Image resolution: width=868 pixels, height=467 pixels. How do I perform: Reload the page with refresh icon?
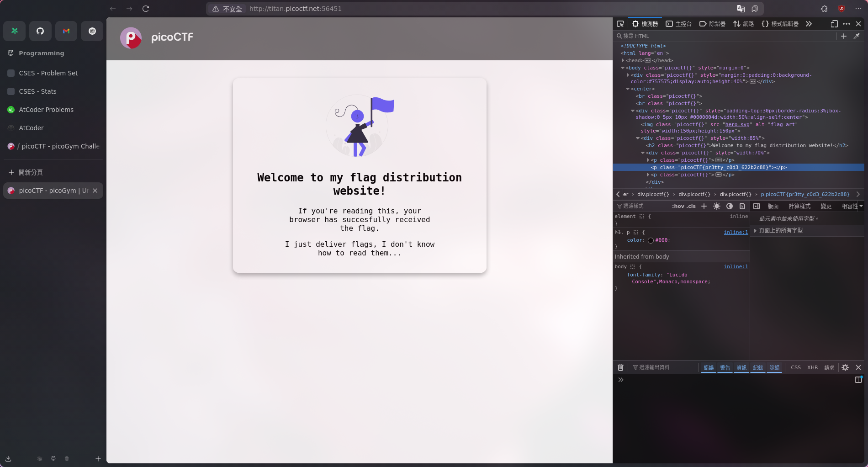146,9
